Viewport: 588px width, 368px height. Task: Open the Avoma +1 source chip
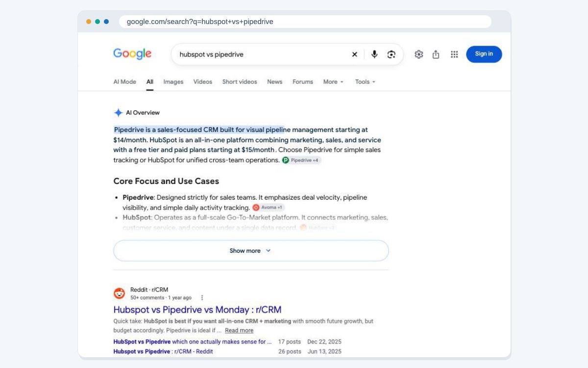(x=268, y=208)
